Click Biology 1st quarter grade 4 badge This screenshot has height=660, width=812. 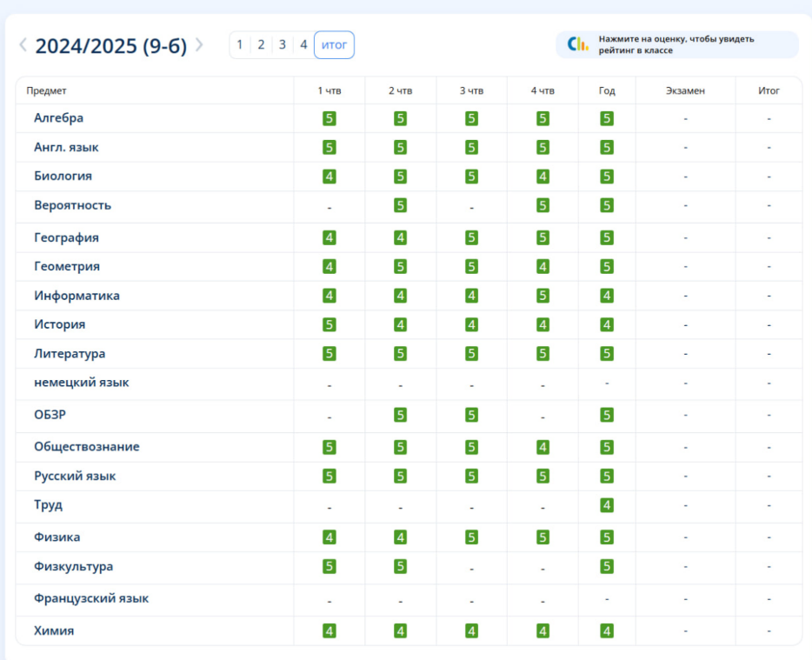click(x=329, y=177)
